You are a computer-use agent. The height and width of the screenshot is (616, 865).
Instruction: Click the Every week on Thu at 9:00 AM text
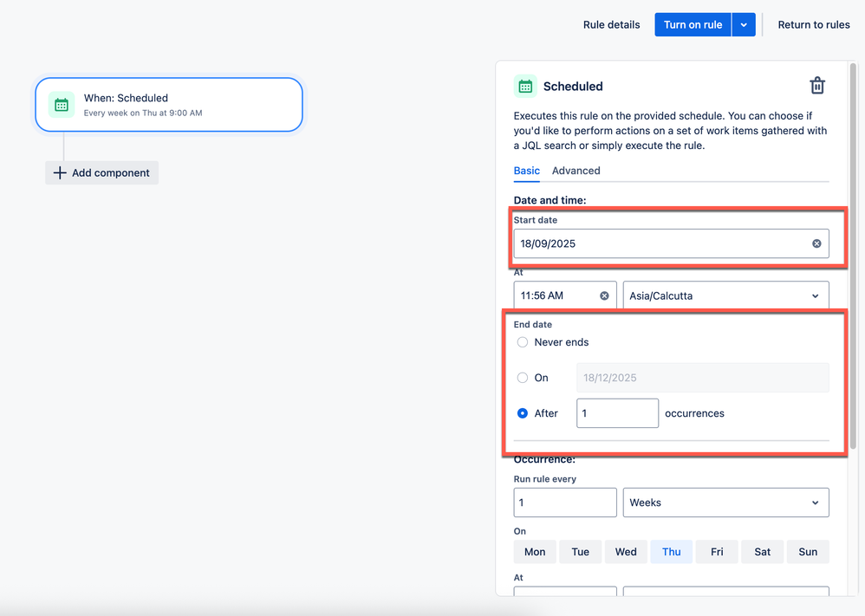[x=143, y=113]
